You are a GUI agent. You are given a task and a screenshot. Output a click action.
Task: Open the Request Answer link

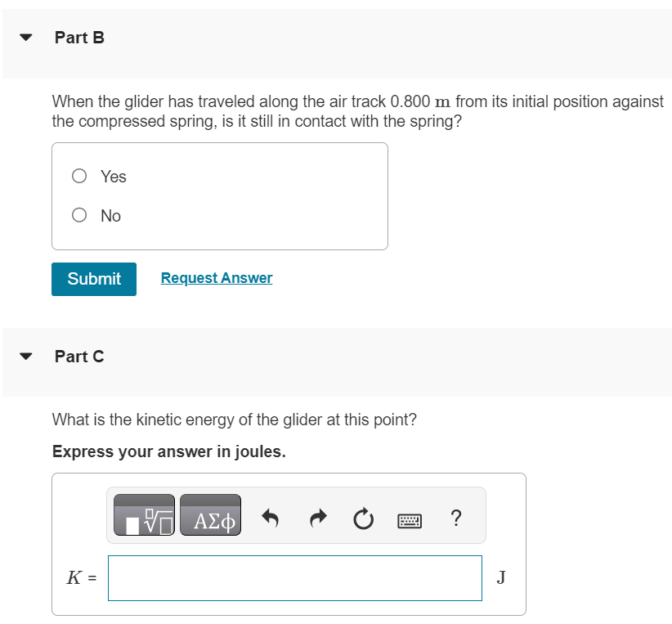(217, 278)
